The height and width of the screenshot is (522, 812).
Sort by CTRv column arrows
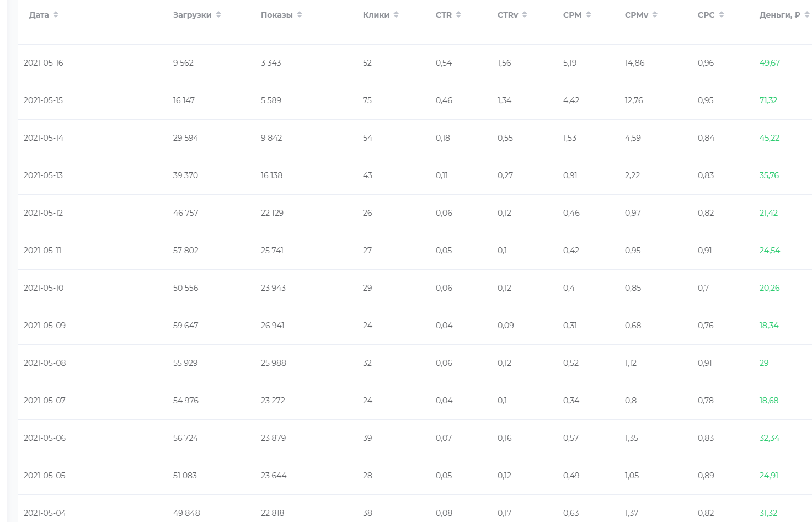(x=525, y=15)
